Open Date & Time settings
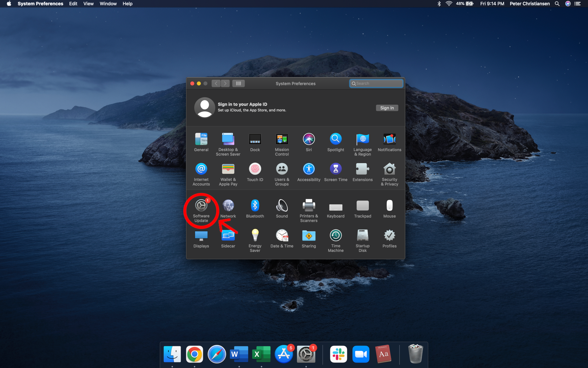 pos(282,238)
